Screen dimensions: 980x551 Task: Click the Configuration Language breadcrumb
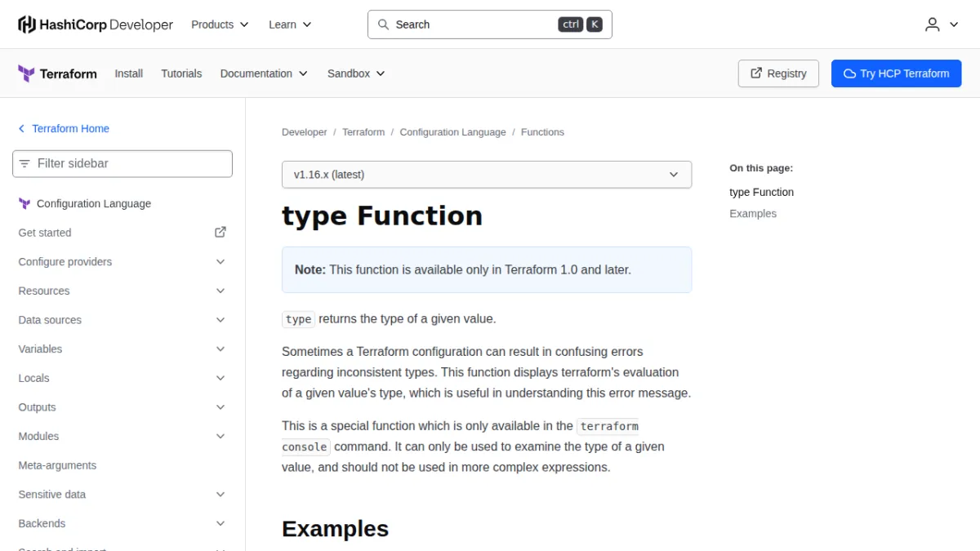coord(452,132)
